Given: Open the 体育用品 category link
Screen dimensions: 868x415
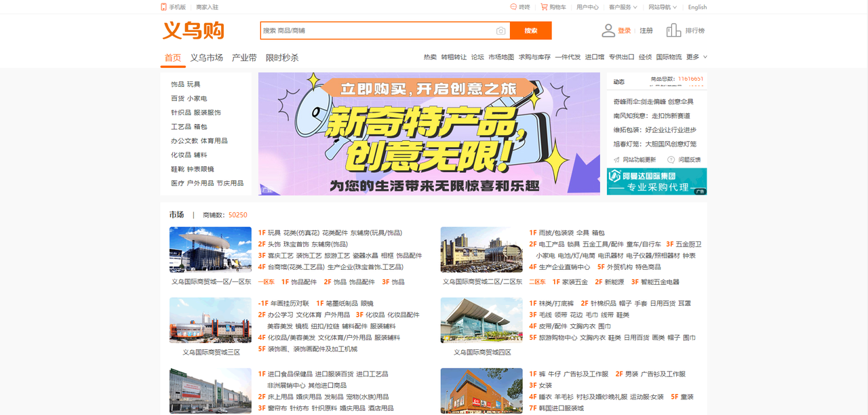Looking at the screenshot, I should 214,141.
